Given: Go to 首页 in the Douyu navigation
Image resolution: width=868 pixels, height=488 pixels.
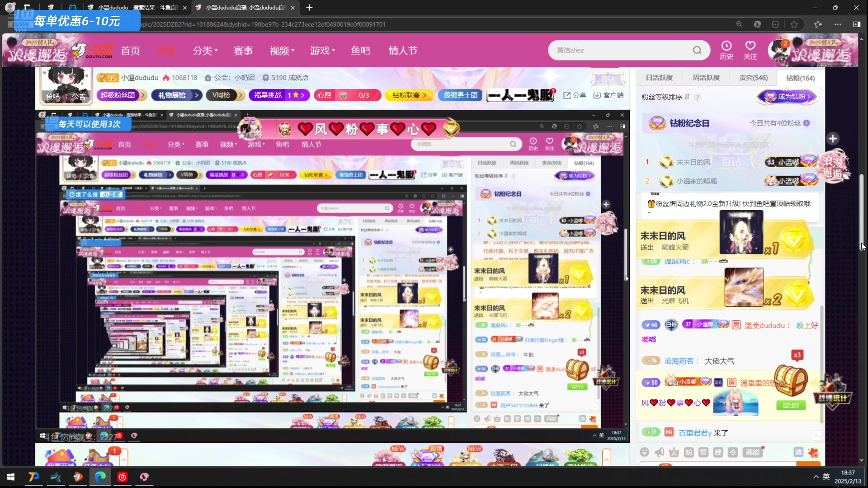Looking at the screenshot, I should [130, 51].
